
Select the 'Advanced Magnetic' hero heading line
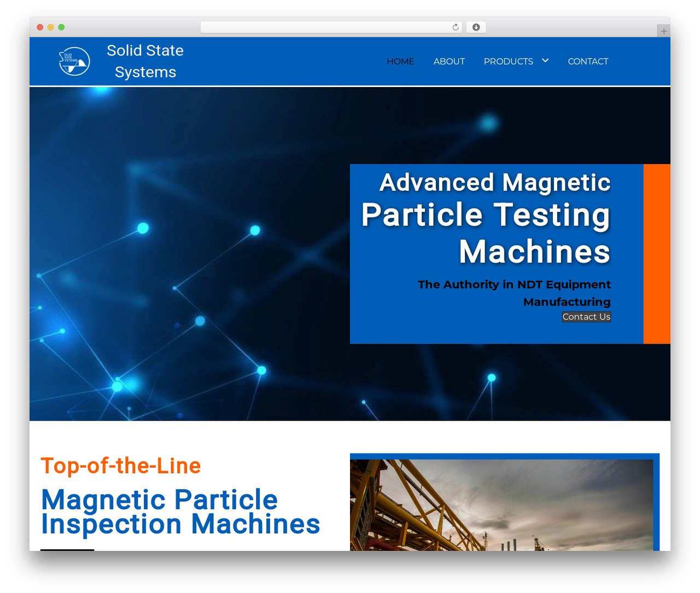pyautogui.click(x=495, y=182)
